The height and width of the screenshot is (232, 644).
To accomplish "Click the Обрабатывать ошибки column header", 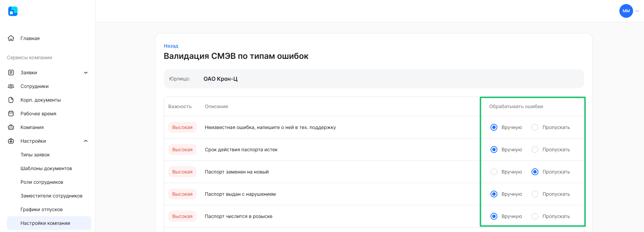I will pos(516,106).
